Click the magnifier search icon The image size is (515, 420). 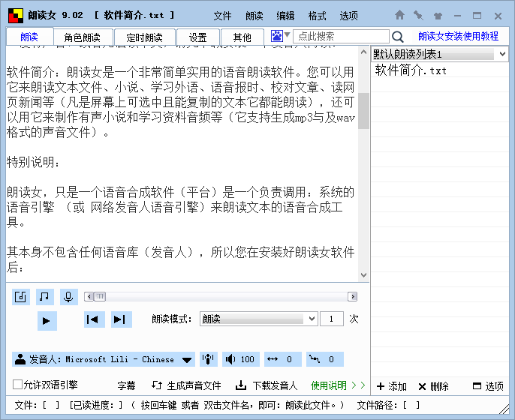tap(398, 36)
